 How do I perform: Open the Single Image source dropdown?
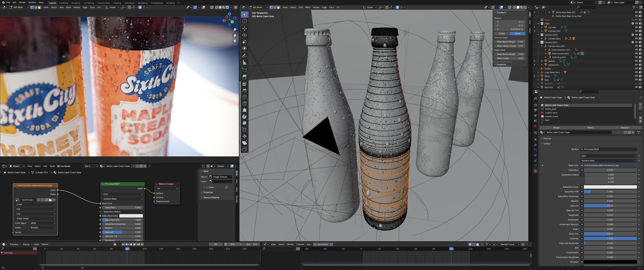[36, 219]
